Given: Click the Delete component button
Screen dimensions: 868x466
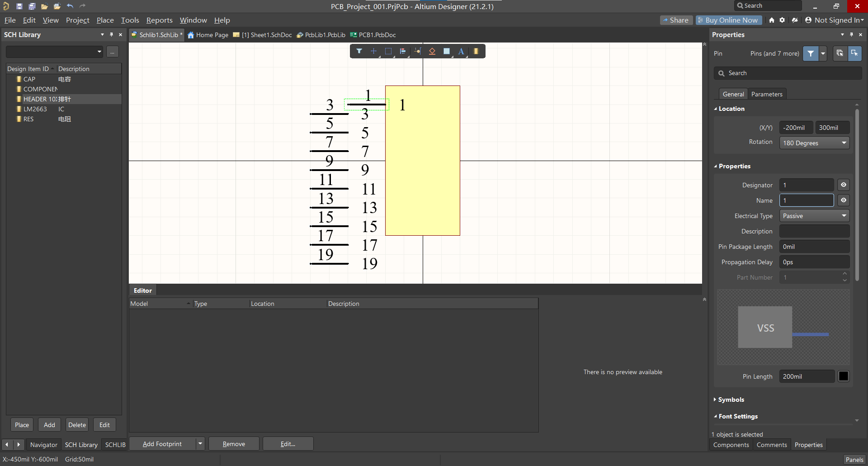Looking at the screenshot, I should click(x=77, y=425).
